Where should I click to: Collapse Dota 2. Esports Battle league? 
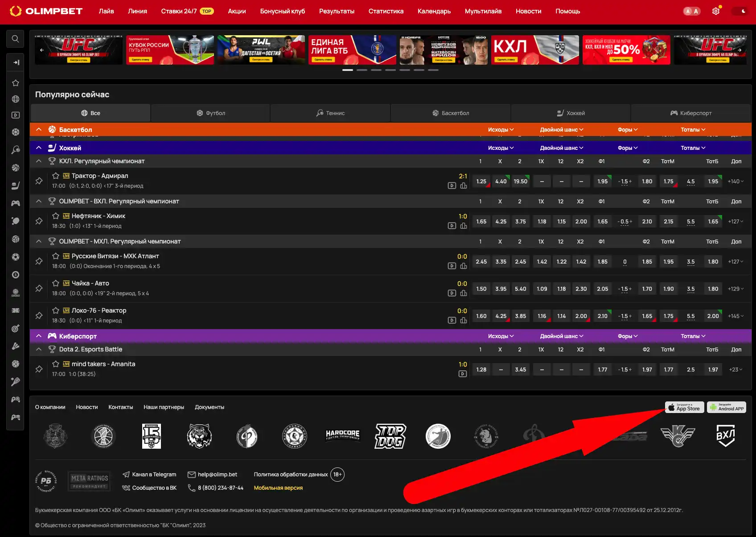pyautogui.click(x=39, y=349)
